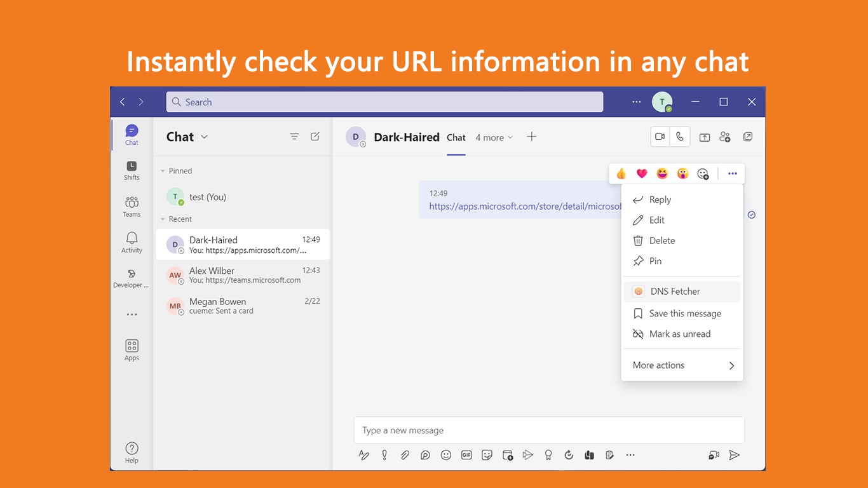Open Settings and more in title bar
The height and width of the screenshot is (488, 868).
[637, 102]
